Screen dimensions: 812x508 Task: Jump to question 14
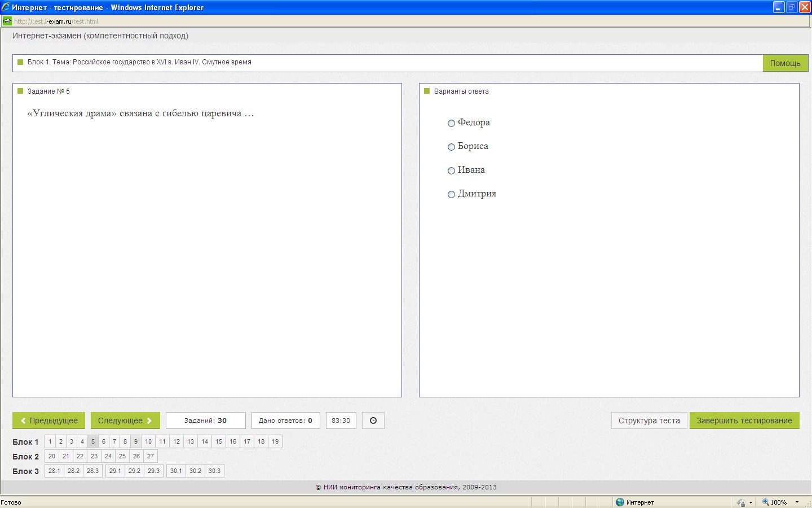(x=205, y=441)
